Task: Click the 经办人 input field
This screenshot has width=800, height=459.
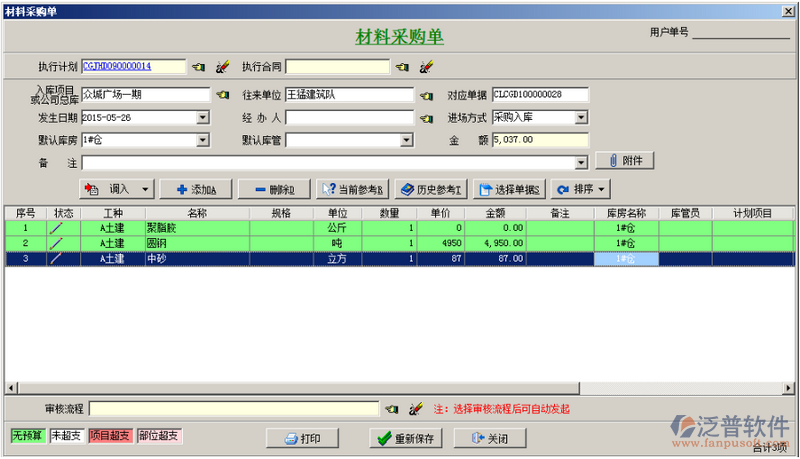Action: [349, 118]
